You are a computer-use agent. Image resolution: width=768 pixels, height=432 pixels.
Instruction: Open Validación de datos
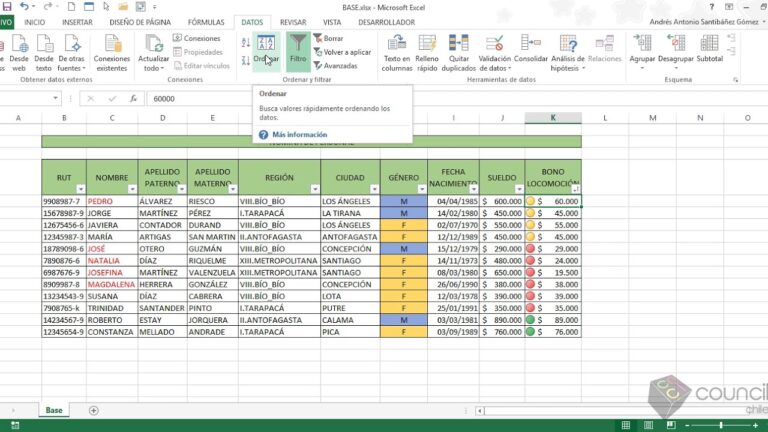coord(495,53)
